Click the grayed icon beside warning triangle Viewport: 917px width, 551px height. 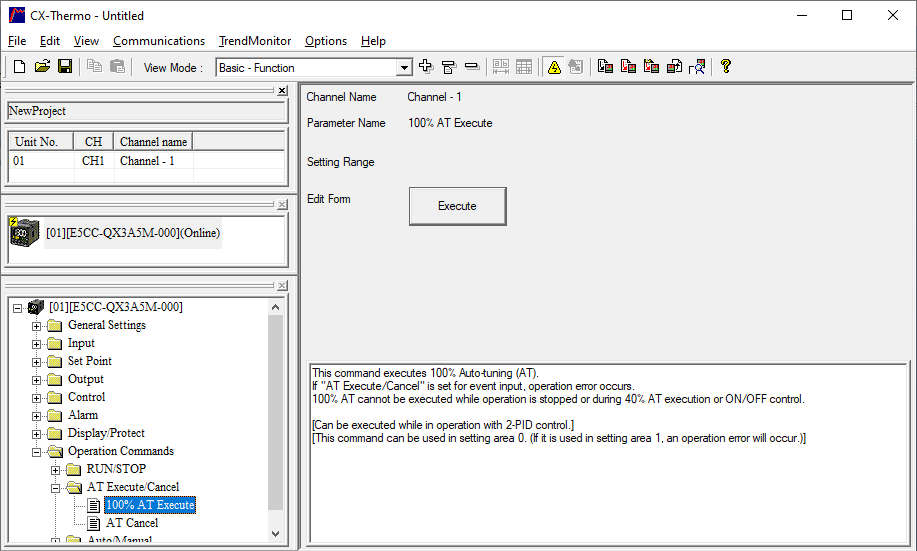coord(576,67)
